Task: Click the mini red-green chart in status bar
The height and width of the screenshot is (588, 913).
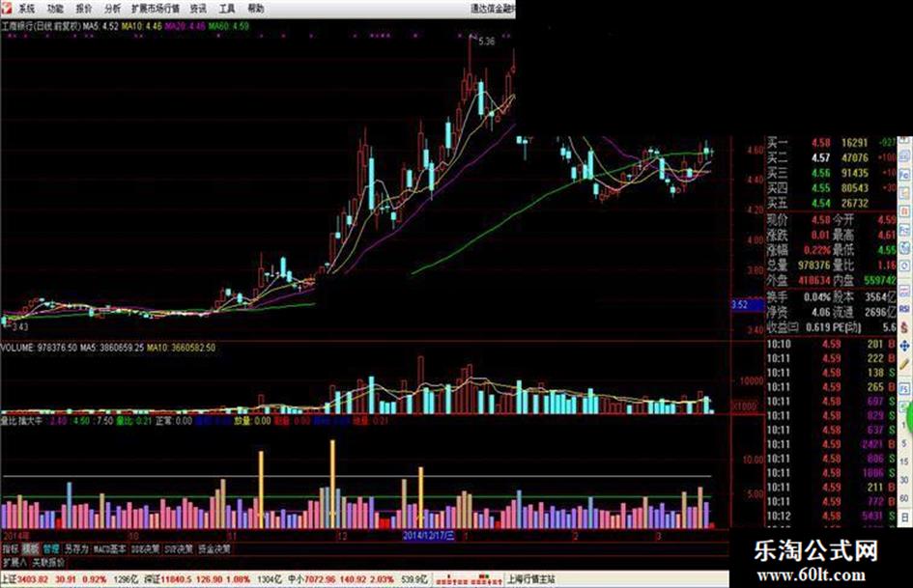Action: 470,579
